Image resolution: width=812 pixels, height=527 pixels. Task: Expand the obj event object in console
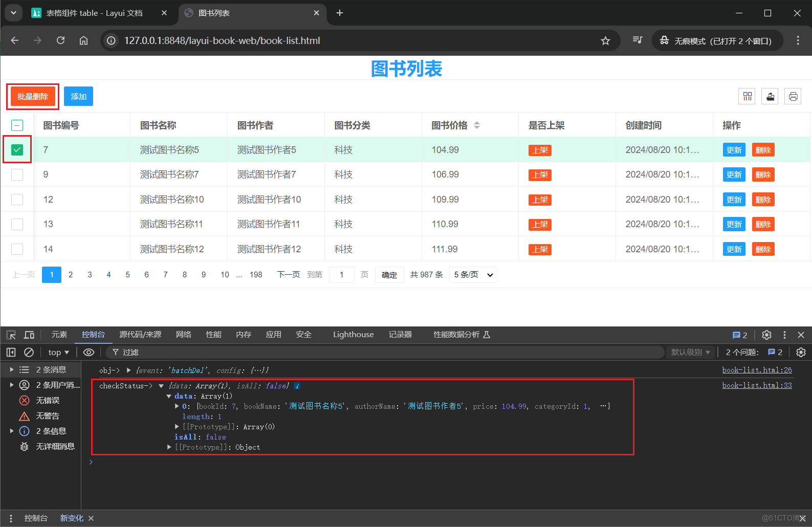(x=129, y=370)
